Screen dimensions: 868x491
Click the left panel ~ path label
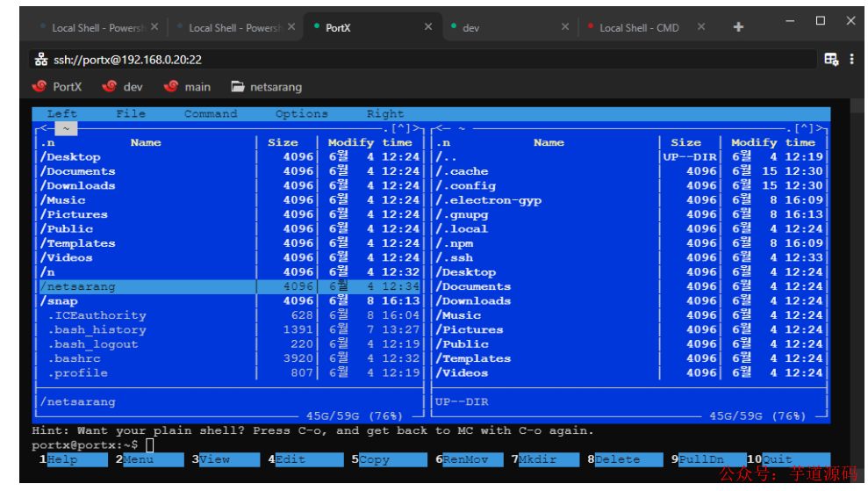[66, 128]
